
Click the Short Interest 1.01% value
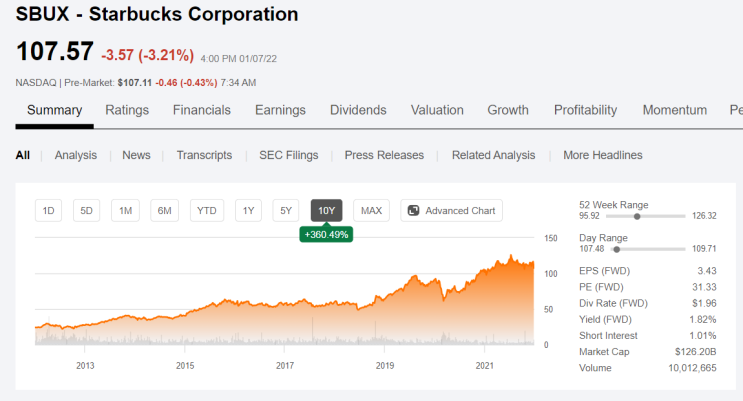(703, 335)
